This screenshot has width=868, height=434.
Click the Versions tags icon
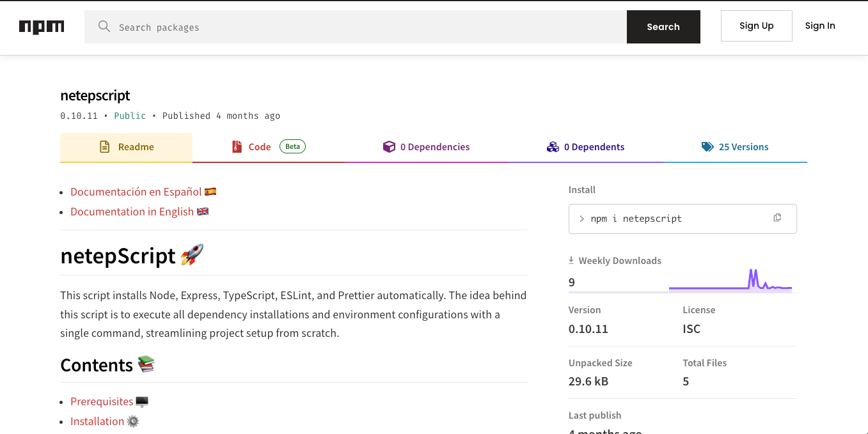tap(707, 147)
